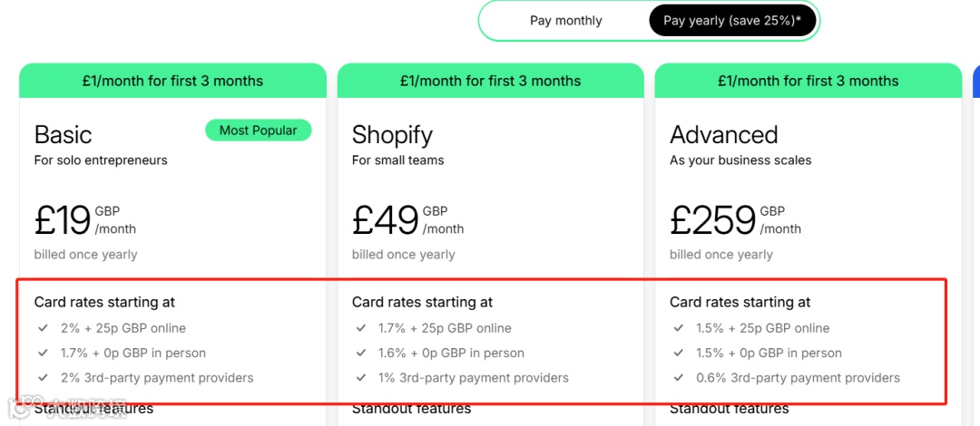Click the Most Popular badge

[x=258, y=131]
